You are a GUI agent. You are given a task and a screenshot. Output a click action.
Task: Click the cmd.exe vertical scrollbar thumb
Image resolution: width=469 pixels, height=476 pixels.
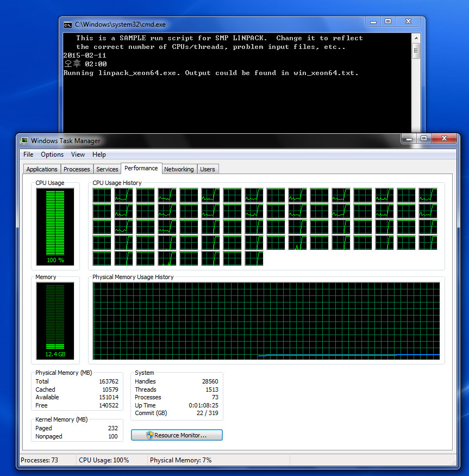(x=416, y=51)
